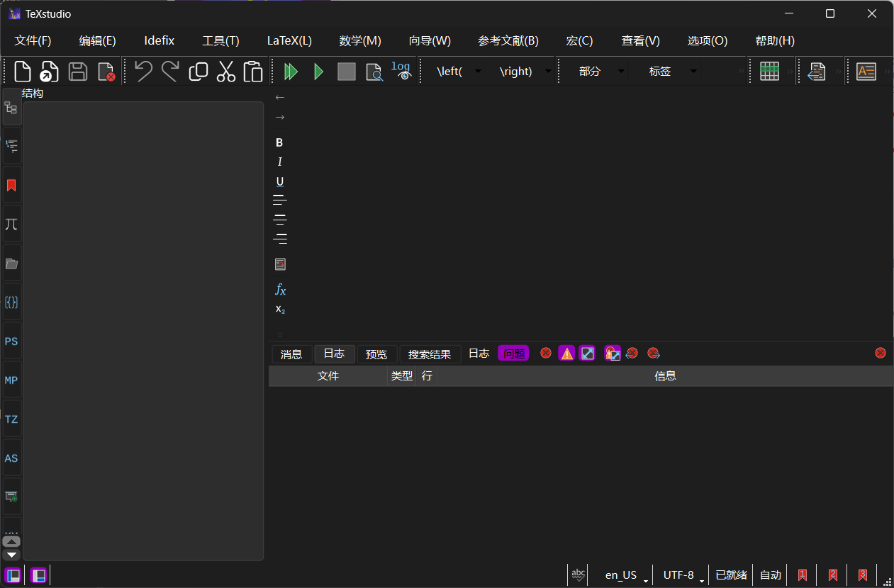Open the TZ TikZ side panel
The image size is (894, 588).
pos(11,419)
